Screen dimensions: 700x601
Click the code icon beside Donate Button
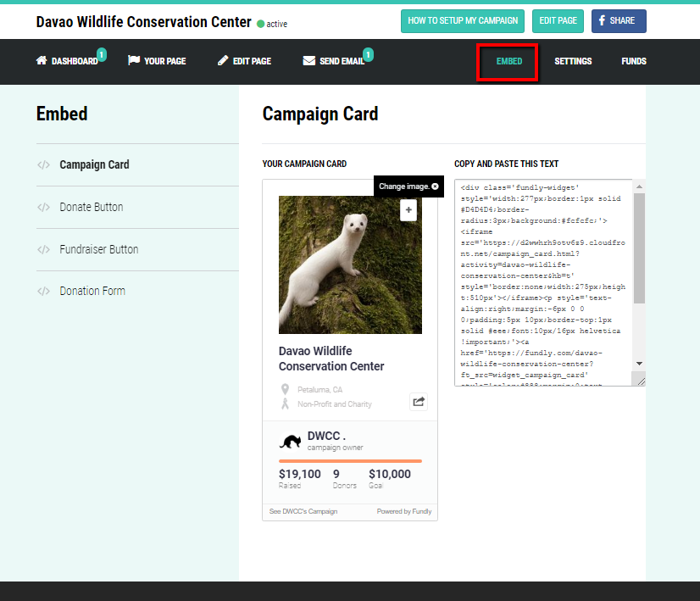44,207
